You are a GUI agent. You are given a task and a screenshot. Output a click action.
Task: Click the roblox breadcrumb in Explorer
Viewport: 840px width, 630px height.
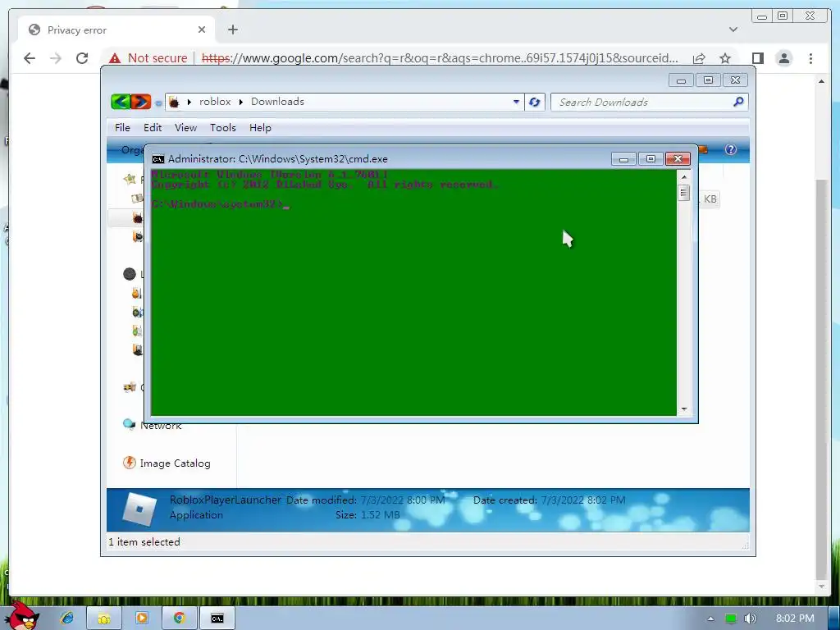click(215, 101)
